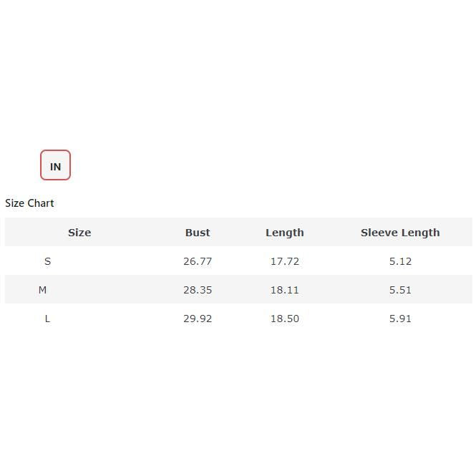Select the Sleeve Length column header
This screenshot has width=476, height=476.
point(400,233)
